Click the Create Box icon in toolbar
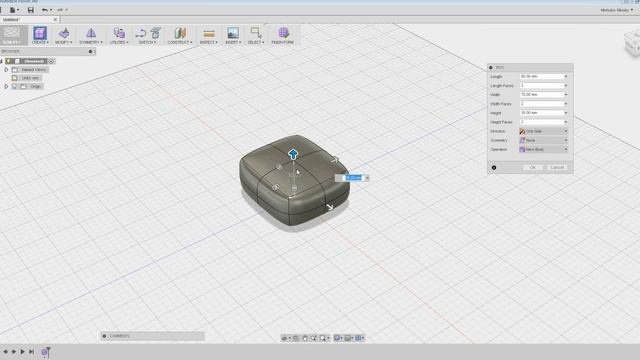Image resolution: width=640 pixels, height=360 pixels. click(40, 33)
